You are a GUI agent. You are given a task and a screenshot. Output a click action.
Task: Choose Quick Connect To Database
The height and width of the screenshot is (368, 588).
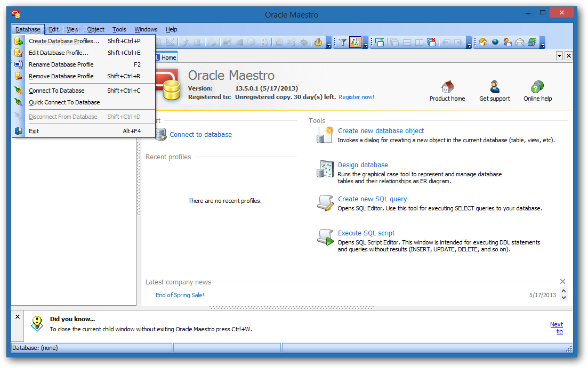click(x=84, y=102)
